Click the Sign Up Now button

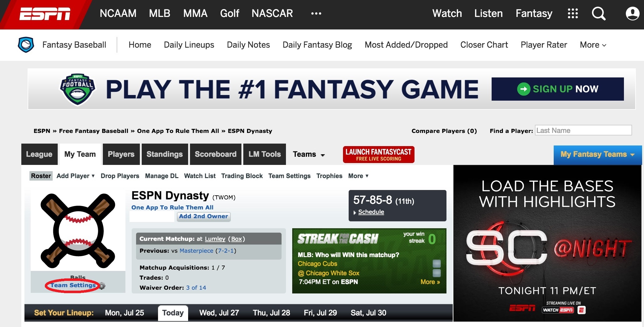pyautogui.click(x=557, y=89)
